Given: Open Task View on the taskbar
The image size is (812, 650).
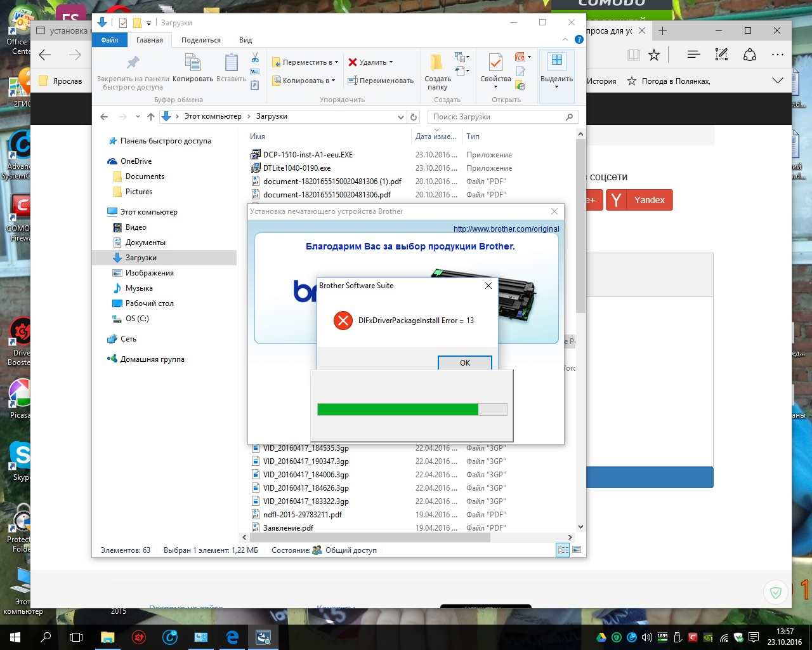Looking at the screenshot, I should (76, 637).
